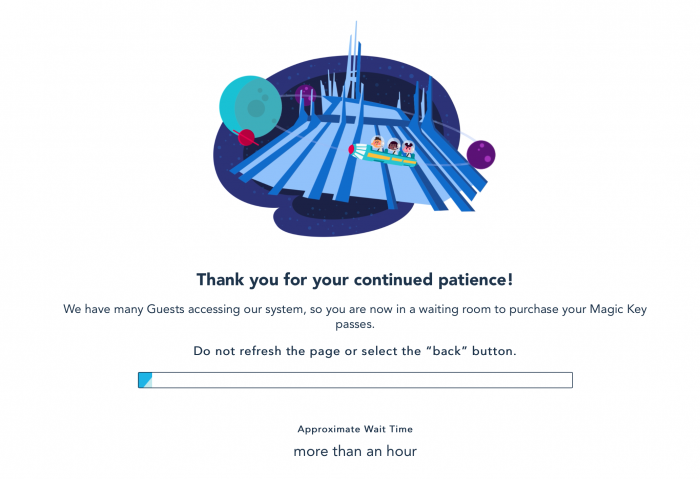Click the tall central spire of the building
700x479 pixels.
(354, 60)
